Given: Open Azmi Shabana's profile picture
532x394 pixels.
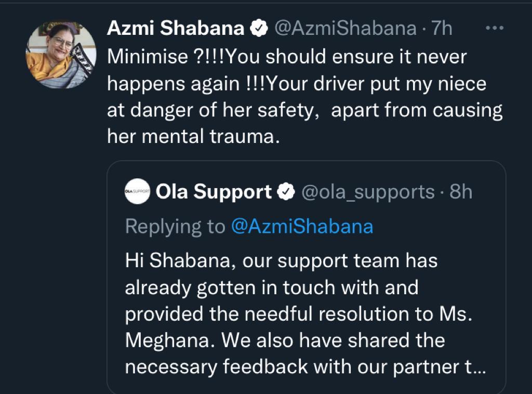Looking at the screenshot, I should 61,54.
